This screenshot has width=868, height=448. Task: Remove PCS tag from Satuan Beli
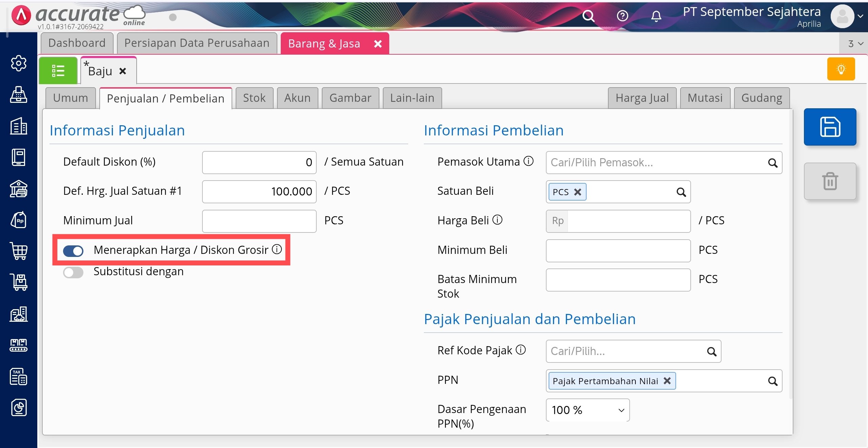coord(577,192)
